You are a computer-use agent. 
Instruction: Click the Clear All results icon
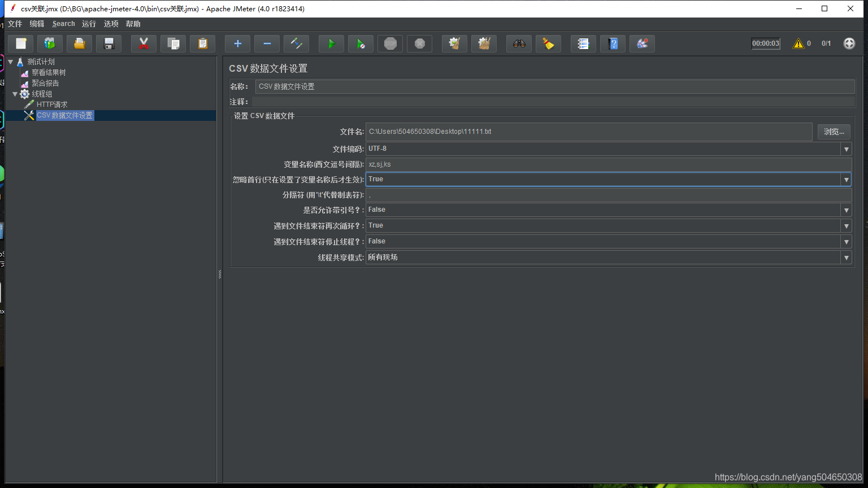[484, 43]
